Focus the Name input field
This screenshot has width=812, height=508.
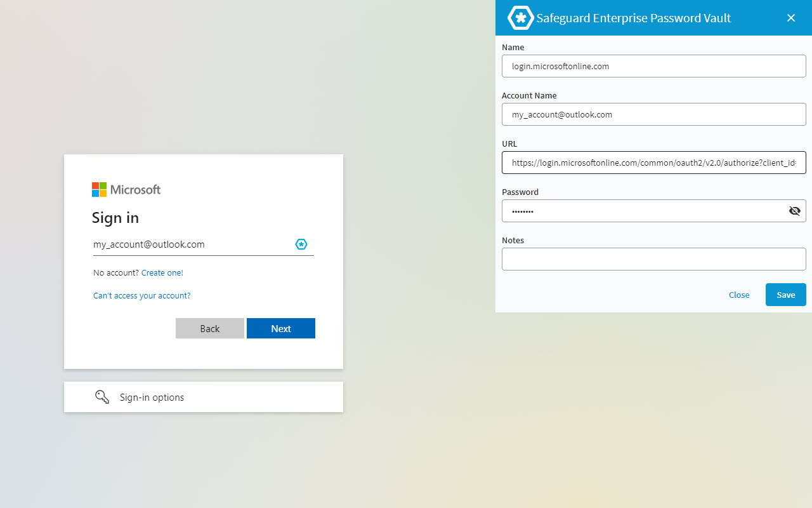[x=654, y=66]
